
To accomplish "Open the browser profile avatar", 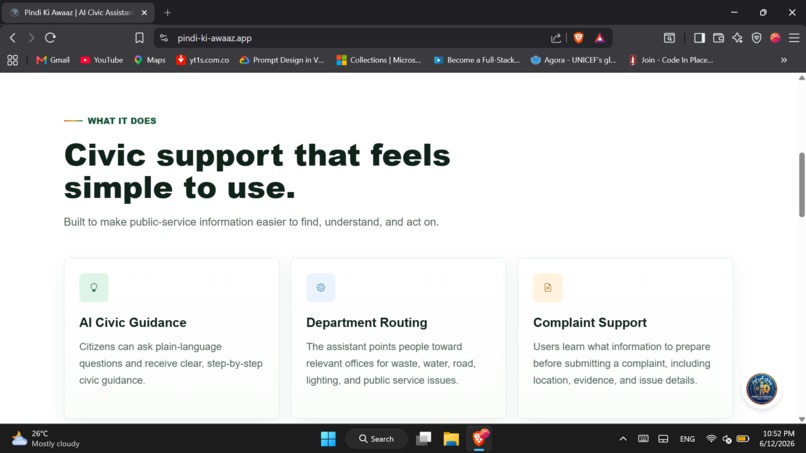I will click(775, 38).
